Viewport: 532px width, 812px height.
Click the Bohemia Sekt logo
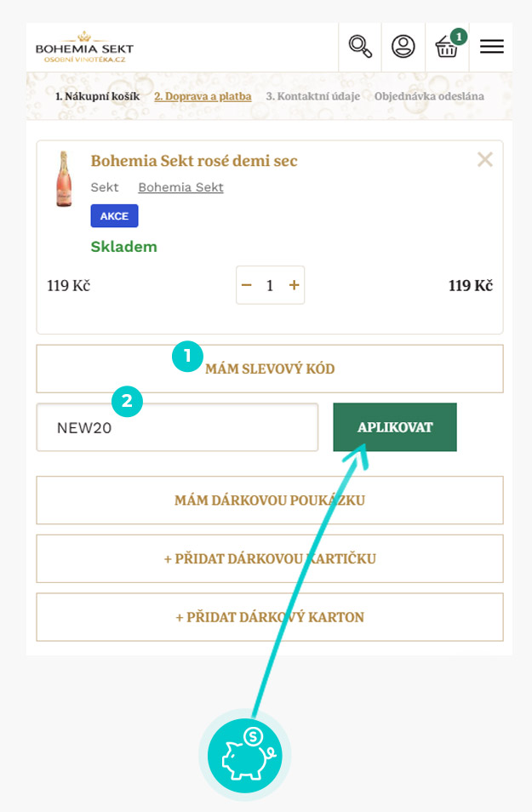click(x=84, y=47)
